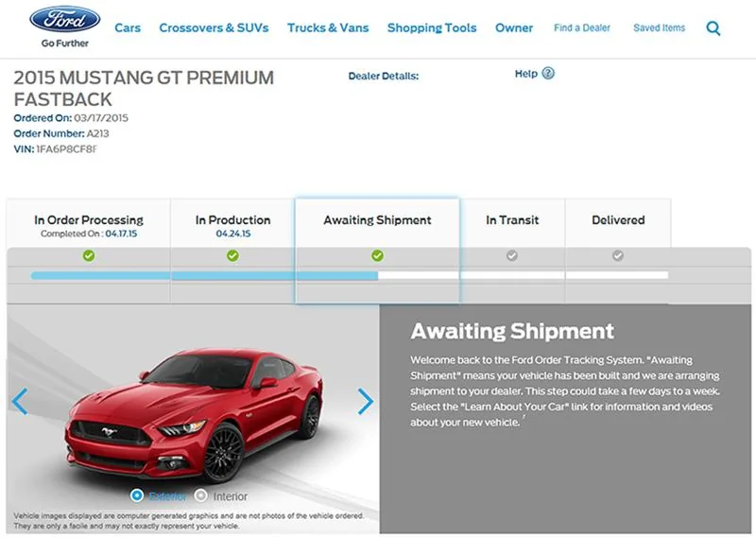Click the Help question mark icon
The height and width of the screenshot is (538, 756).
(x=548, y=74)
